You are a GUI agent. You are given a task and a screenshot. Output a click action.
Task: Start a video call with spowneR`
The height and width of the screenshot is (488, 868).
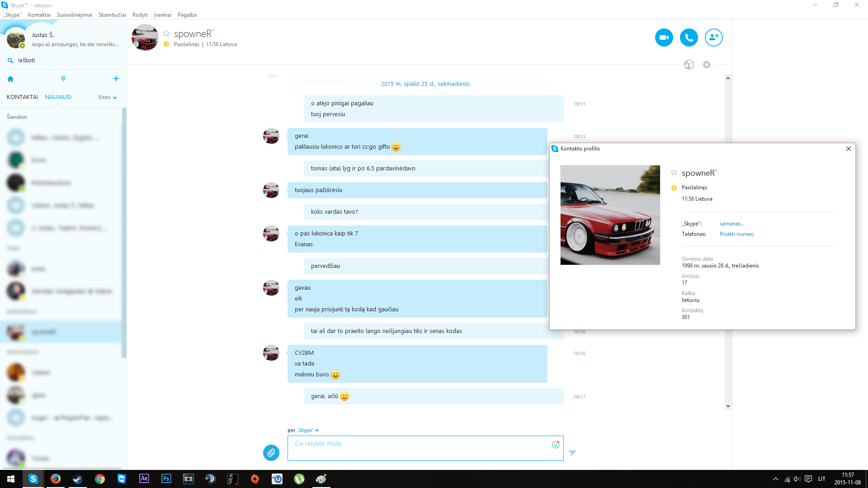(664, 38)
